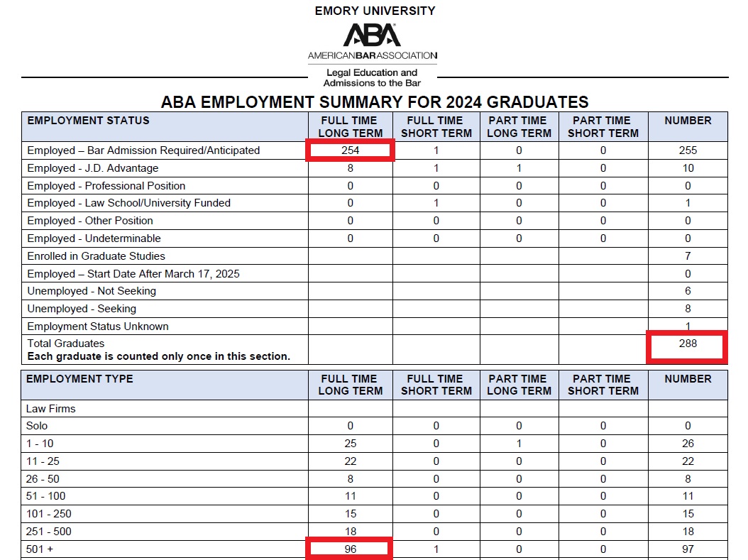Click the Employment Type column header
The image size is (748, 560).
click(79, 379)
